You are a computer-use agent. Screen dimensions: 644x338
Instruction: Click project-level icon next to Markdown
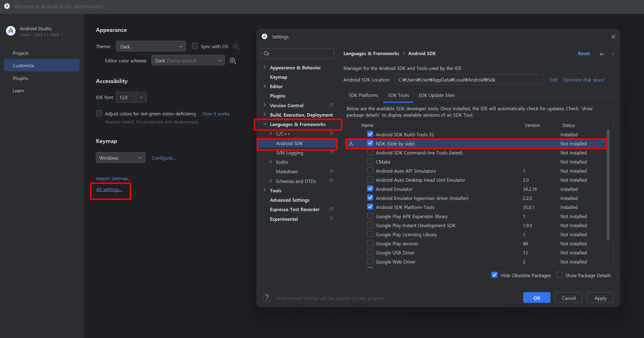click(331, 171)
